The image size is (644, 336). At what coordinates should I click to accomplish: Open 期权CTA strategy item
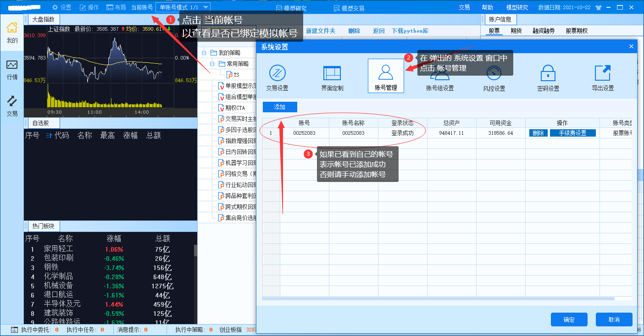click(x=232, y=108)
